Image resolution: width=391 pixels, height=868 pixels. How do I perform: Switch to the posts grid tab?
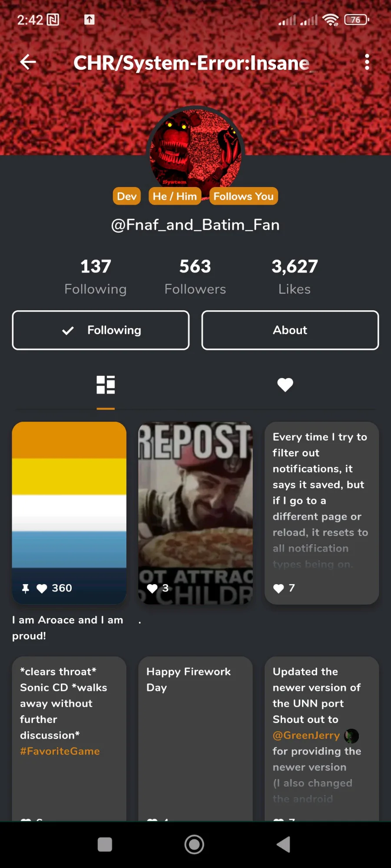pyautogui.click(x=106, y=385)
